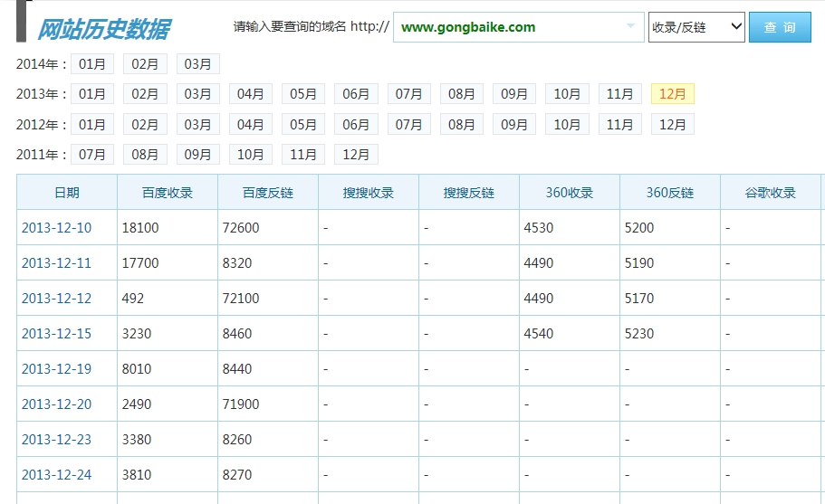
Task: Click the 百度反链 column header
Action: tap(268, 193)
